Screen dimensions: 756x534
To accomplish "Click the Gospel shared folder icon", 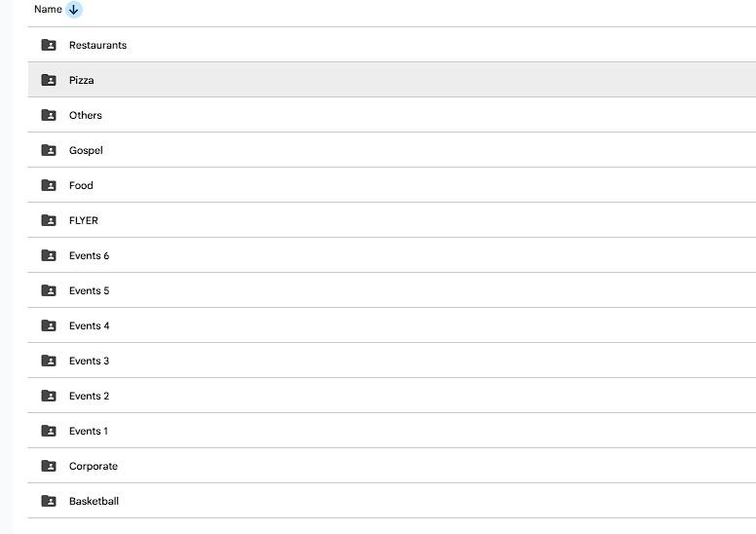I will (49, 150).
